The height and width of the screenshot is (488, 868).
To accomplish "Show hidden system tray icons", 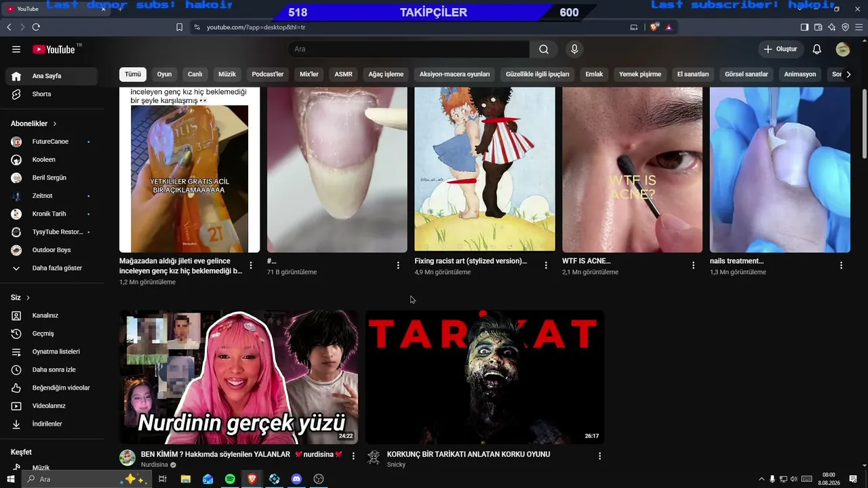I will click(761, 479).
